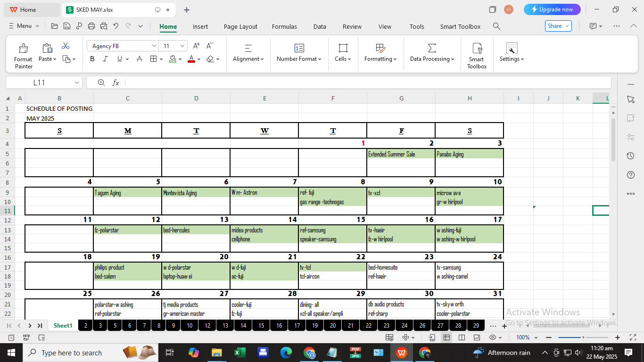
Task: Click into the formula bar input
Action: 368,82
